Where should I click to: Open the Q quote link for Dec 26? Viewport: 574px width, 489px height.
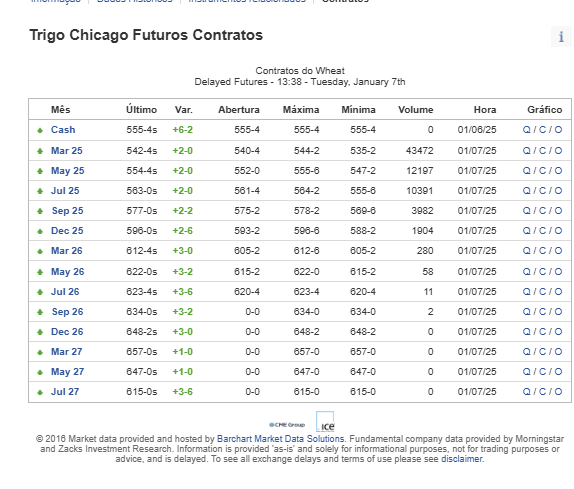click(526, 332)
